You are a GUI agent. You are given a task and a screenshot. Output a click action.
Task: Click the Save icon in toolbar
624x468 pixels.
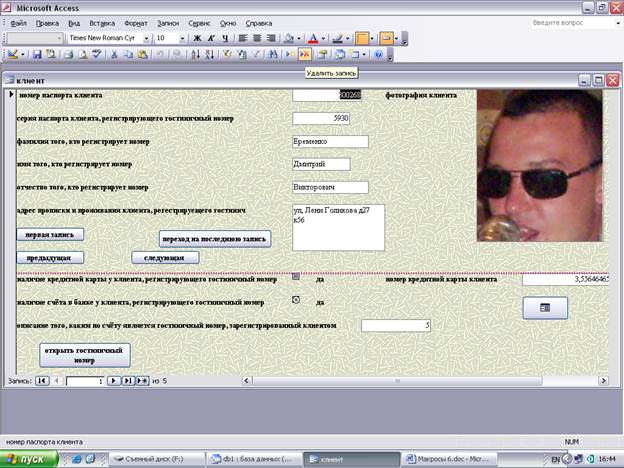tap(37, 54)
